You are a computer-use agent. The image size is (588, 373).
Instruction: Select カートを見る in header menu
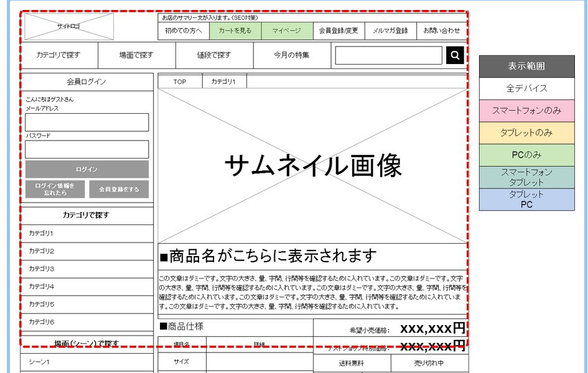click(235, 30)
